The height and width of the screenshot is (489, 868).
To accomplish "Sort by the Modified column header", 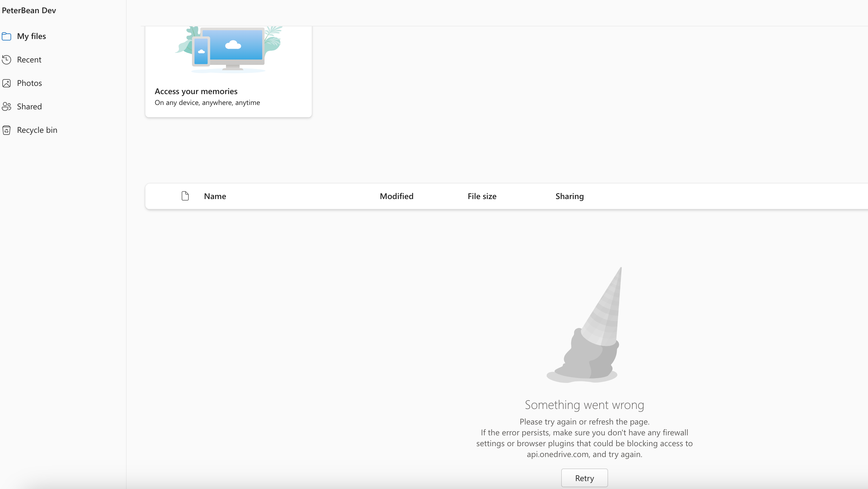I will coord(396,196).
